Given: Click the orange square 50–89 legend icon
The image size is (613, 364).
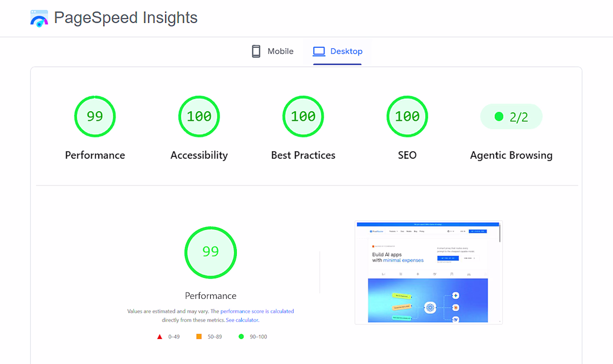Looking at the screenshot, I should [199, 336].
